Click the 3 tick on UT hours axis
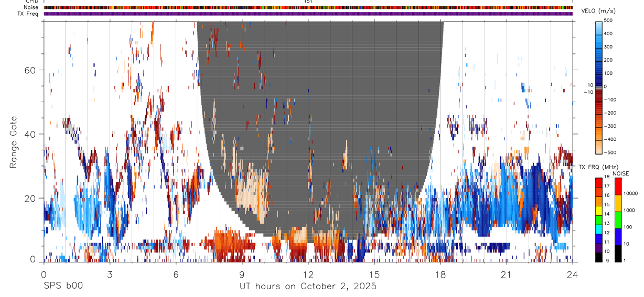This screenshot has height=297, width=644. point(110,274)
